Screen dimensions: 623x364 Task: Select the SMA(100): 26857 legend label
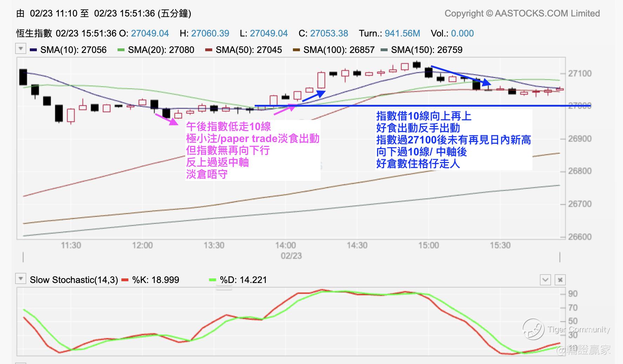339,50
